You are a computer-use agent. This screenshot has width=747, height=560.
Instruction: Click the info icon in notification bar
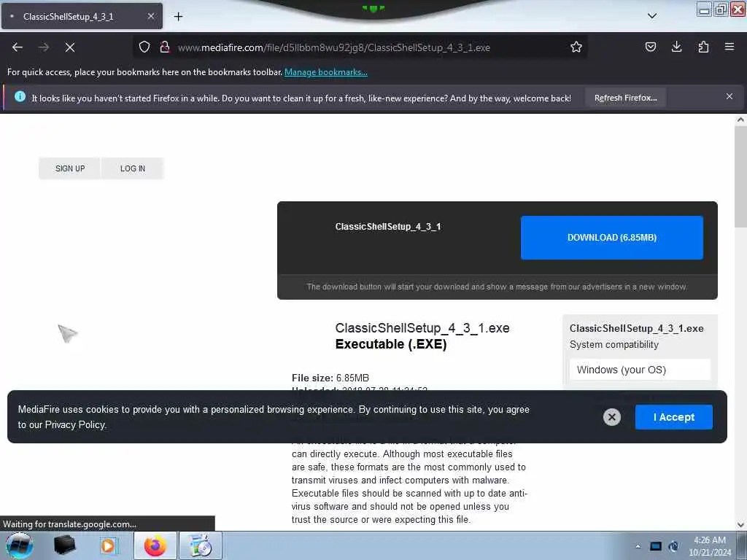point(20,96)
